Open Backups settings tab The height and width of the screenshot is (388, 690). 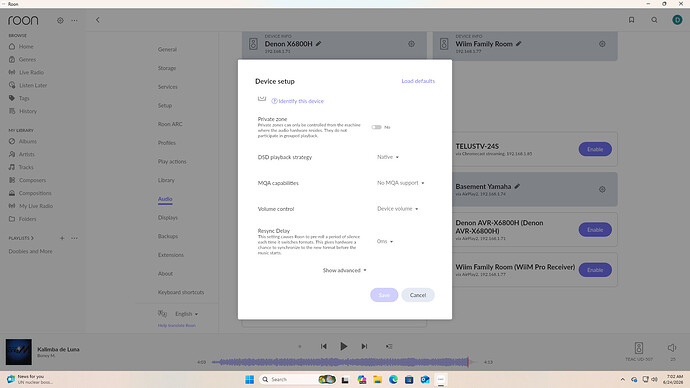[168, 236]
